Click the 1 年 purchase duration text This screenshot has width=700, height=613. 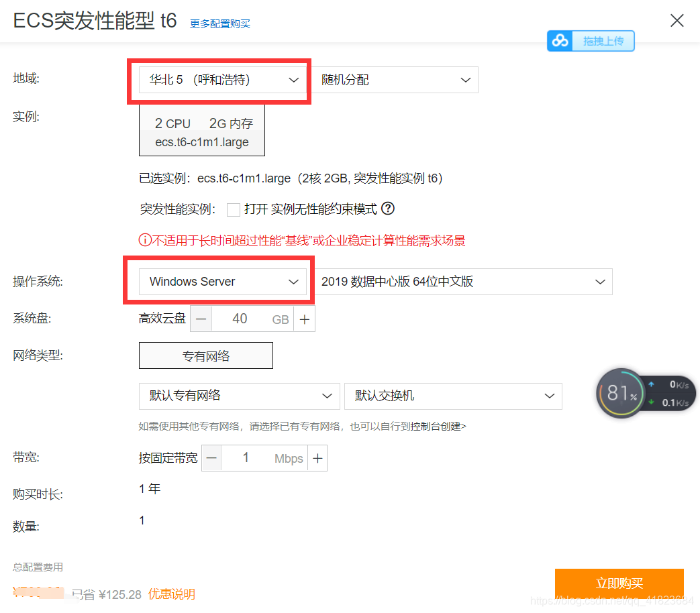coord(150,489)
